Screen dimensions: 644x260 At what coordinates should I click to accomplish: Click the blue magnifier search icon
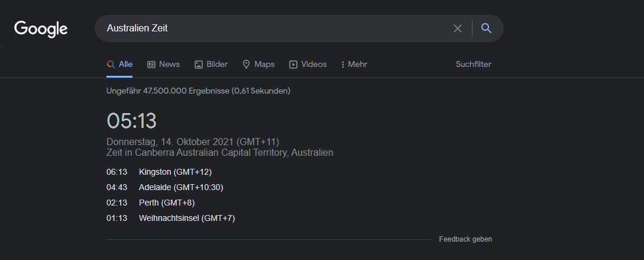click(x=487, y=28)
